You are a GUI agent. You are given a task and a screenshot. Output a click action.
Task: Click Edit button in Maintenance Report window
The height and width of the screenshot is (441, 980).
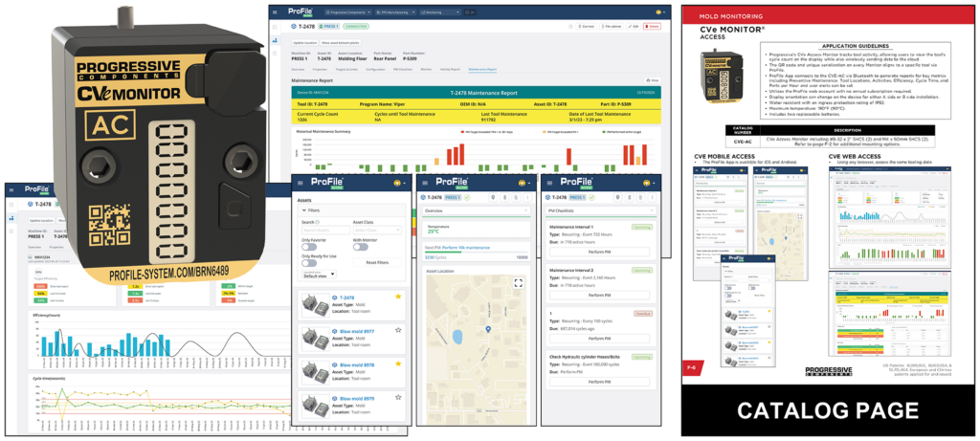click(x=633, y=27)
